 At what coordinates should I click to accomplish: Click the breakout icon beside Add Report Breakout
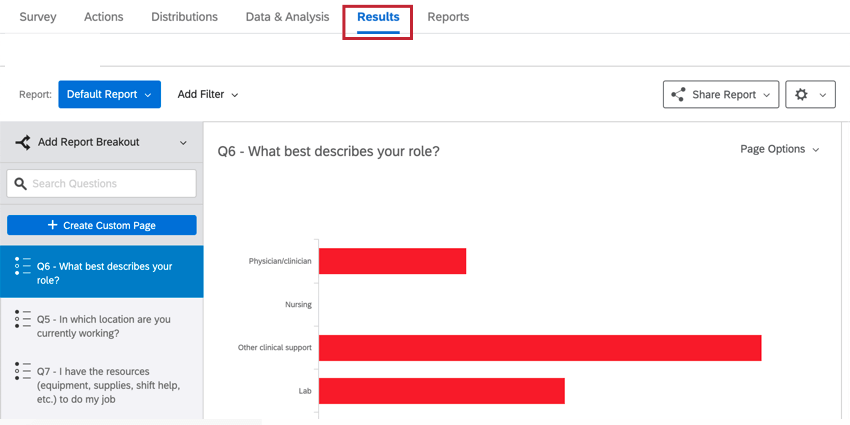(22, 143)
